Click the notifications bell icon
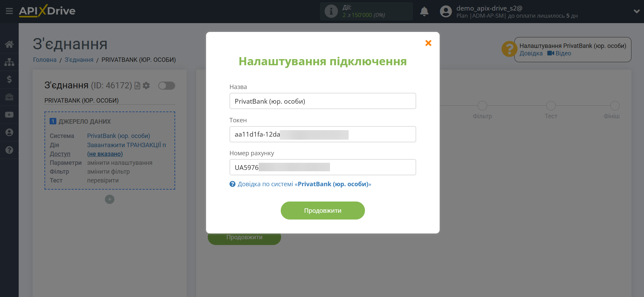This screenshot has height=297, width=644. pos(424,12)
